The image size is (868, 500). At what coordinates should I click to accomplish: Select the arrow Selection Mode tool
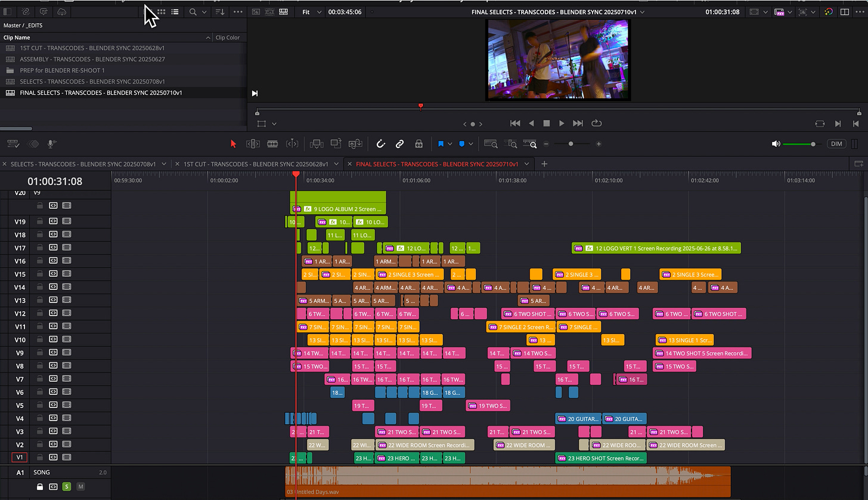(233, 144)
